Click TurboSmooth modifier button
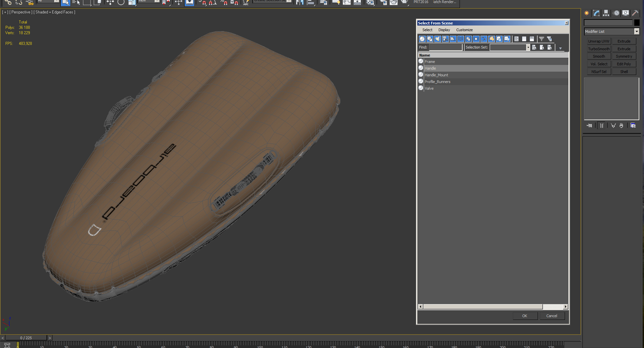Image resolution: width=644 pixels, height=348 pixels. pyautogui.click(x=599, y=49)
